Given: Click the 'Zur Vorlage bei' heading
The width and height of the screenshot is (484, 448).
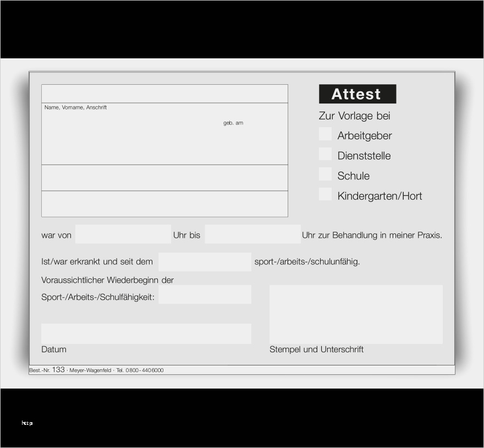Looking at the screenshot, I should click(x=354, y=116).
